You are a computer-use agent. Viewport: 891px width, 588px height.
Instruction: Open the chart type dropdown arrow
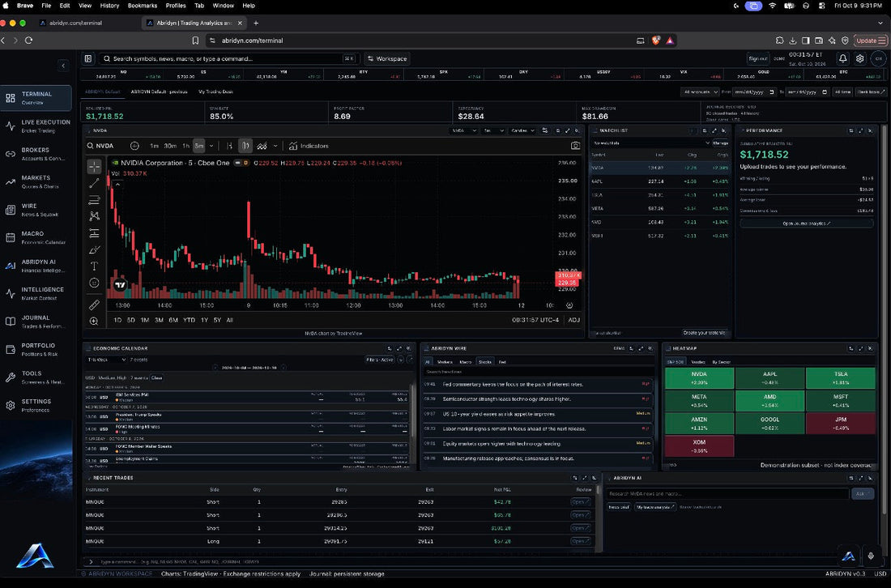click(275, 146)
